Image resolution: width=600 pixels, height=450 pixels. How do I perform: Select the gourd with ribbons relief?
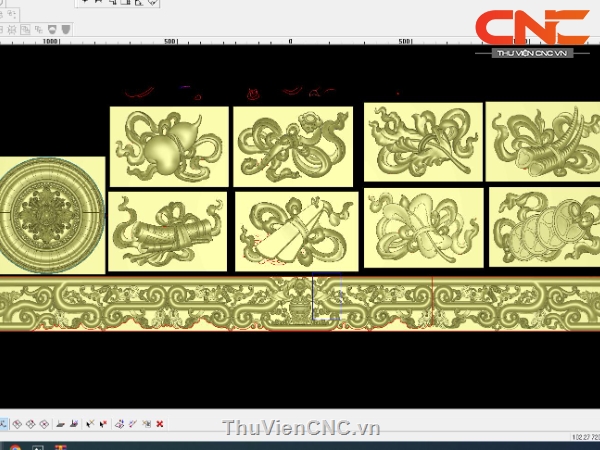click(x=166, y=146)
